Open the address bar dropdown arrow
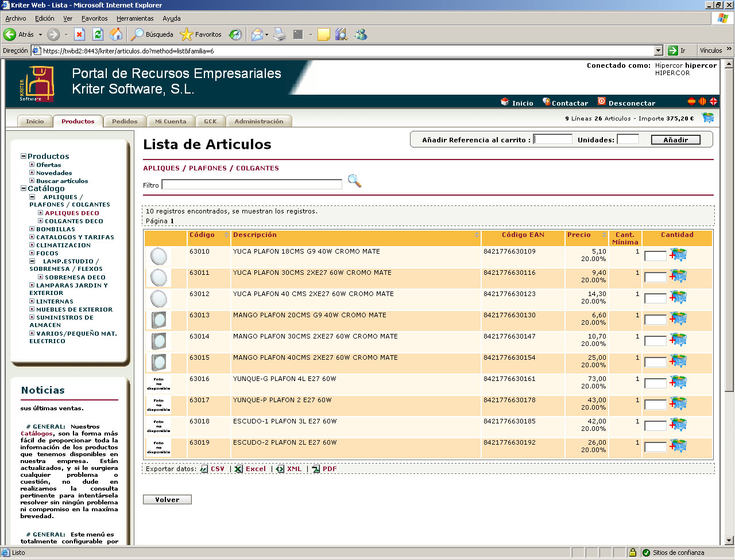 [659, 50]
